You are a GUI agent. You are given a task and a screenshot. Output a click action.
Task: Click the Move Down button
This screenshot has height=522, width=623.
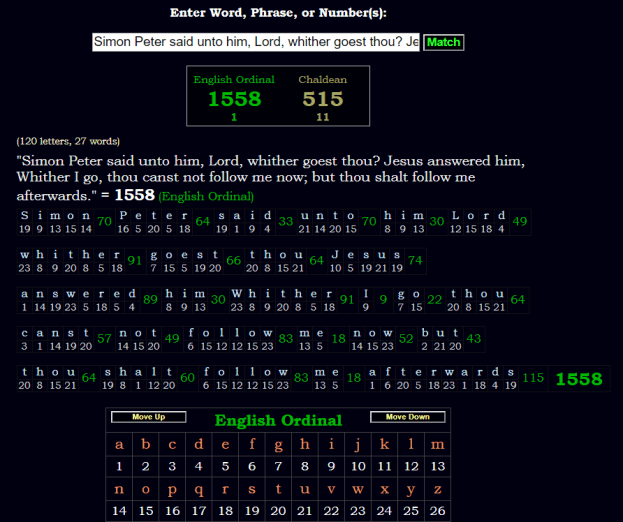point(406,417)
